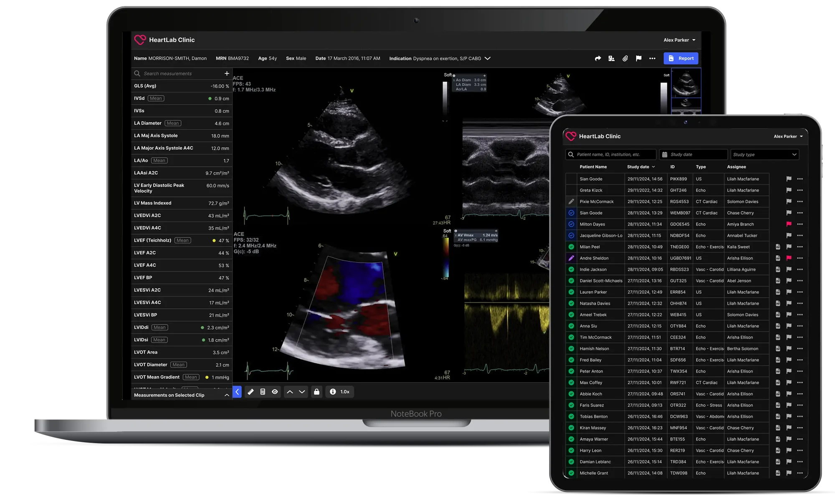Toggle Mean tag on LVIDdi measurement
The image size is (835, 504).
pos(159,328)
